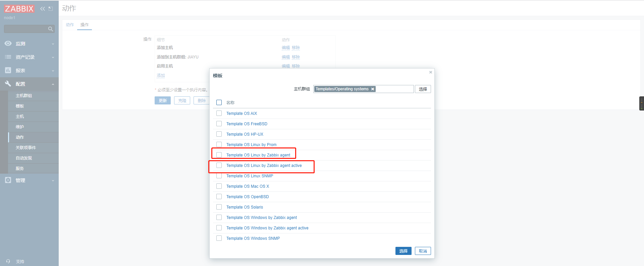The image size is (644, 266).
Task: Check Template OS Linux by Prom checkbox
Action: [219, 144]
